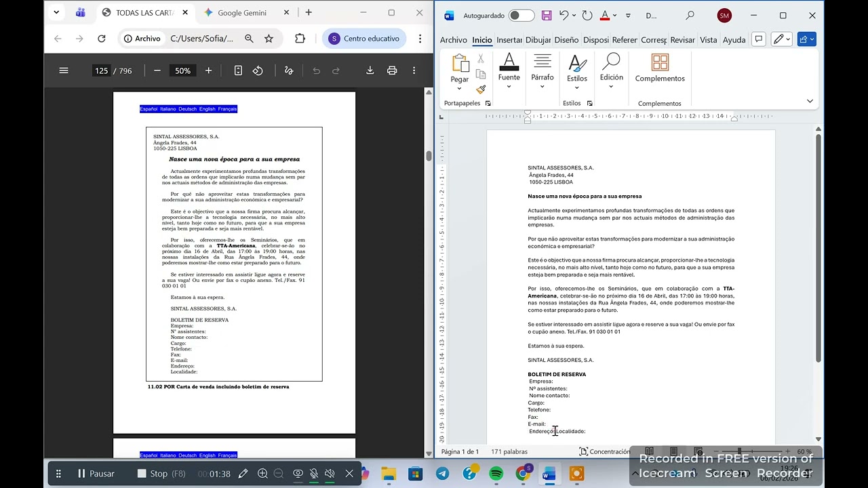
Task: Customize the Quick Access Toolbar
Action: click(628, 16)
